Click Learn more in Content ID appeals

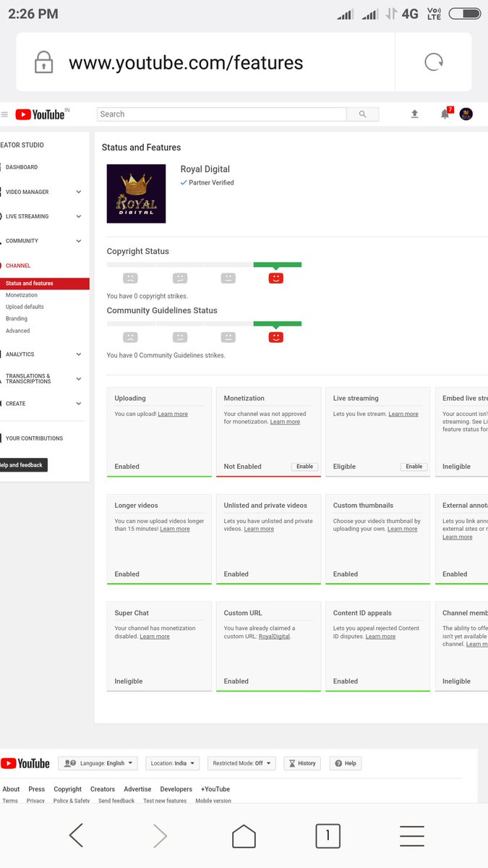(380, 637)
